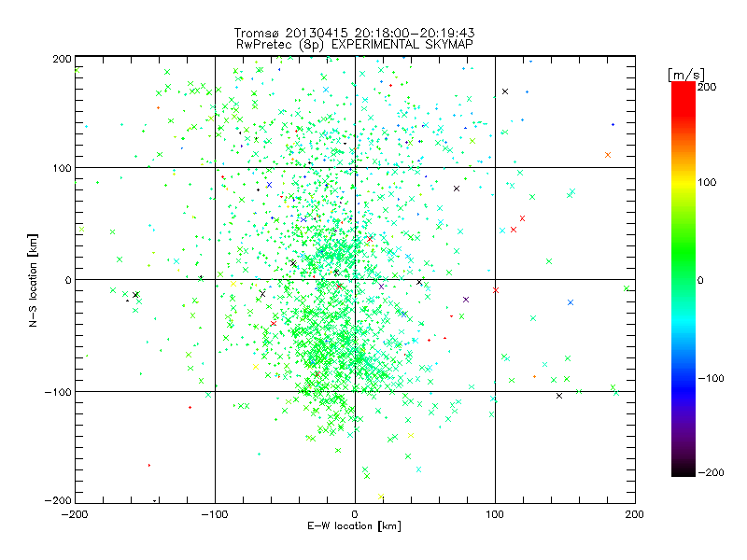Click the y-axis tick label "-100"
The height and width of the screenshot is (560, 747).
pos(58,392)
